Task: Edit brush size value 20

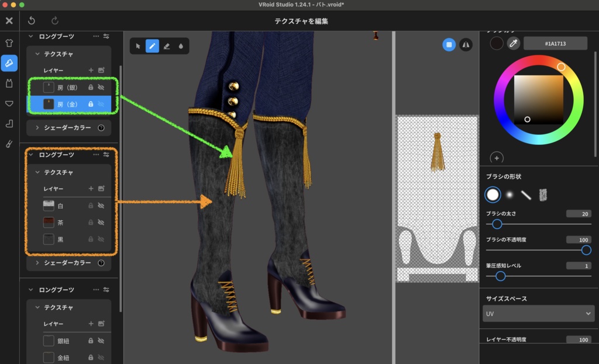Action: [579, 214]
